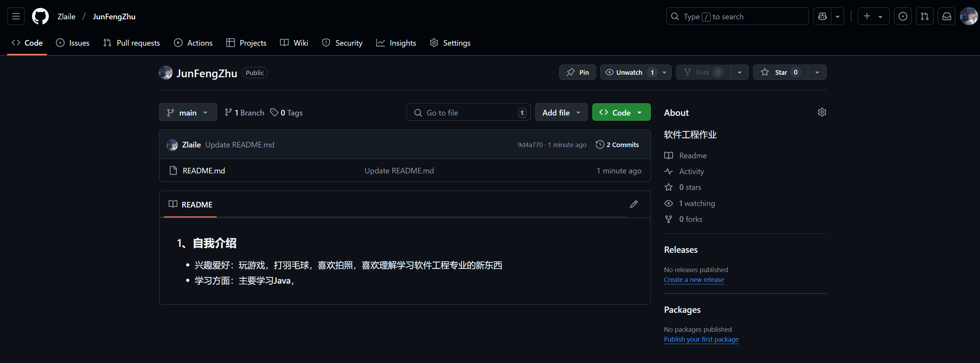Expand the green Code dropdown
The width and height of the screenshot is (980, 363).
tap(621, 112)
